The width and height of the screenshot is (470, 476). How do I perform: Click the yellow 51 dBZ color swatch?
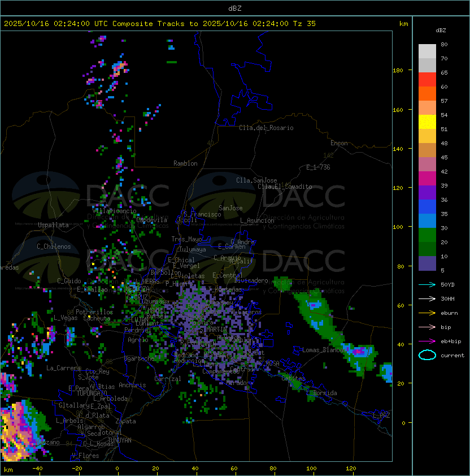(x=427, y=122)
